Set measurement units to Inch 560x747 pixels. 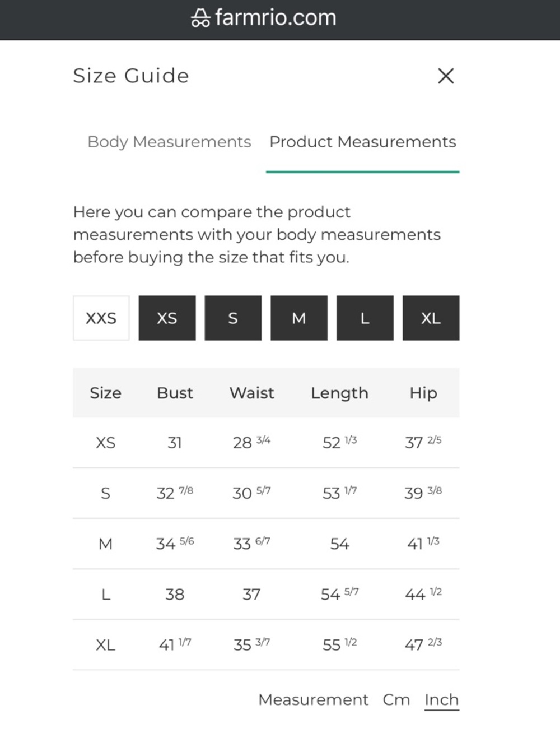(442, 700)
